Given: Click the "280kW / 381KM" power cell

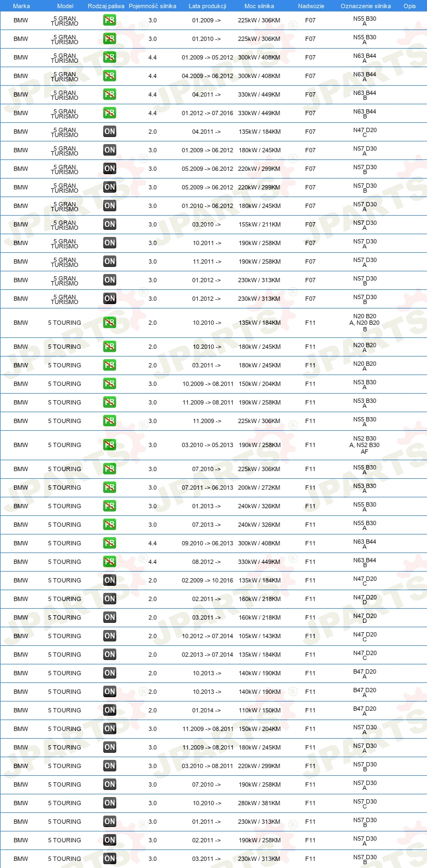Looking at the screenshot, I should pyautogui.click(x=259, y=803).
